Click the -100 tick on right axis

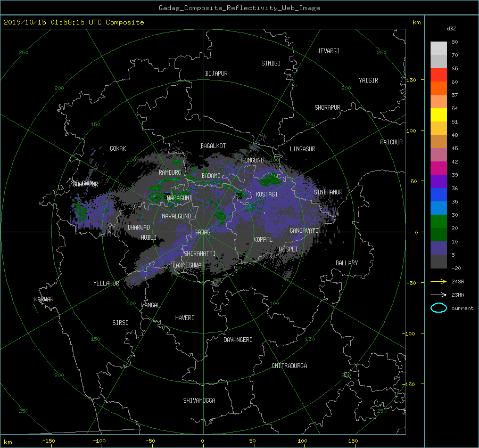pyautogui.click(x=410, y=333)
